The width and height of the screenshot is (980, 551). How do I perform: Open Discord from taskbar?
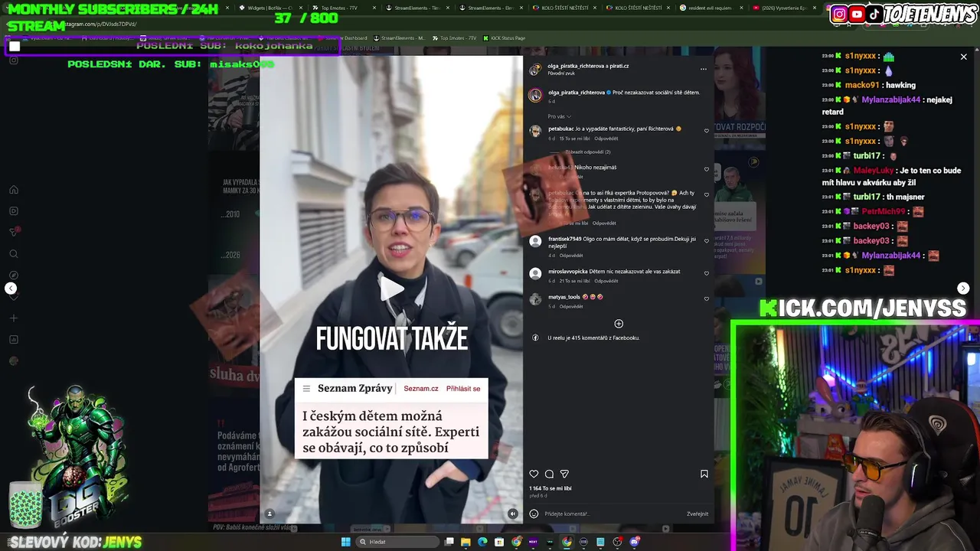635,542
